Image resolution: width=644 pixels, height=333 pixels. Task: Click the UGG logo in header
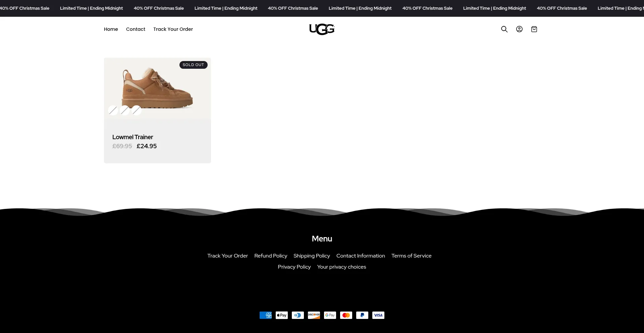322,30
